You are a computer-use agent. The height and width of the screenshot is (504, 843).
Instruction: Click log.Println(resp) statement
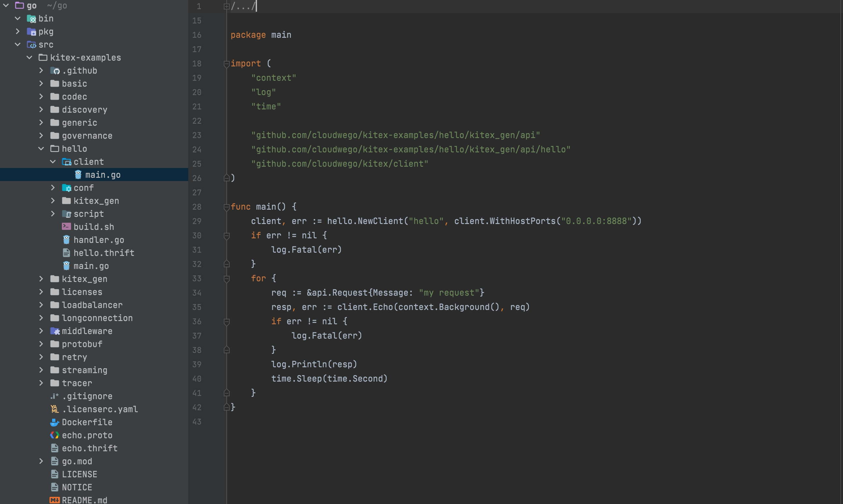coord(314,364)
